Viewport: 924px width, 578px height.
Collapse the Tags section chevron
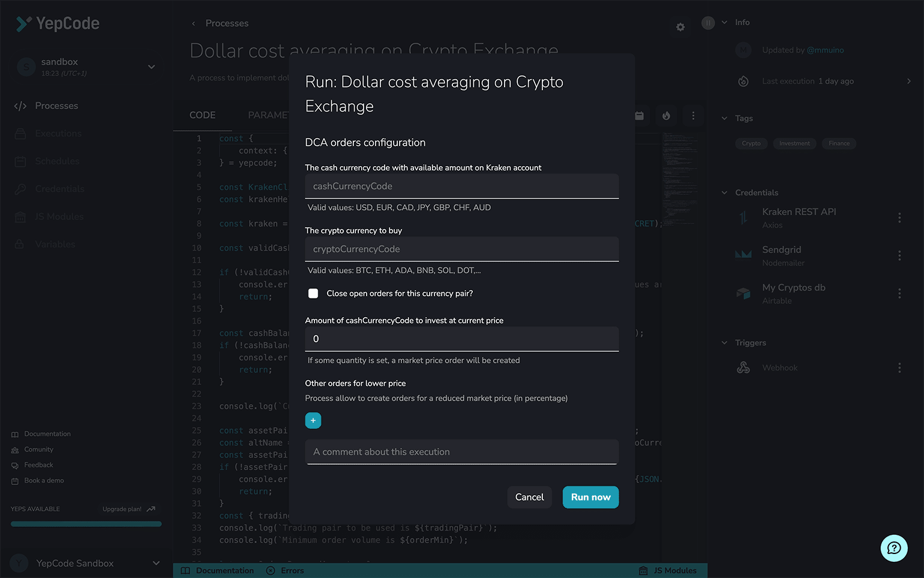724,118
